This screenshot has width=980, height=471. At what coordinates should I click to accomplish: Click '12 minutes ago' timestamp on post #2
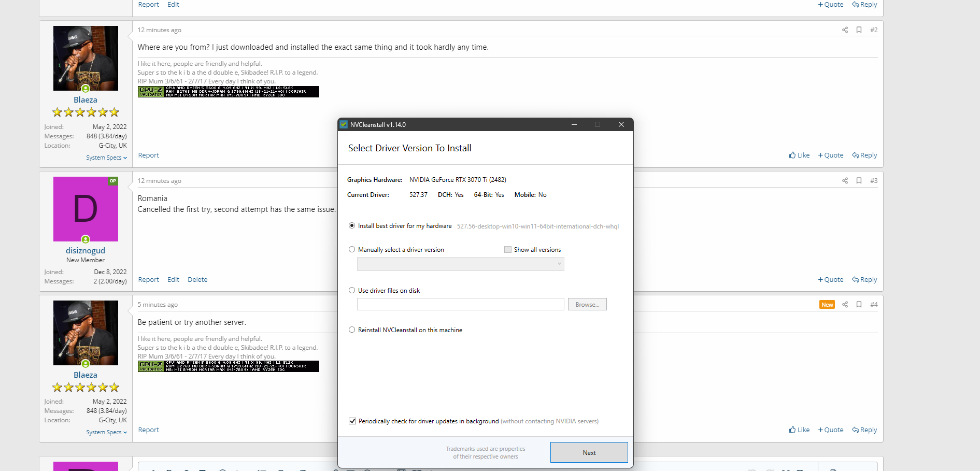pyautogui.click(x=160, y=30)
